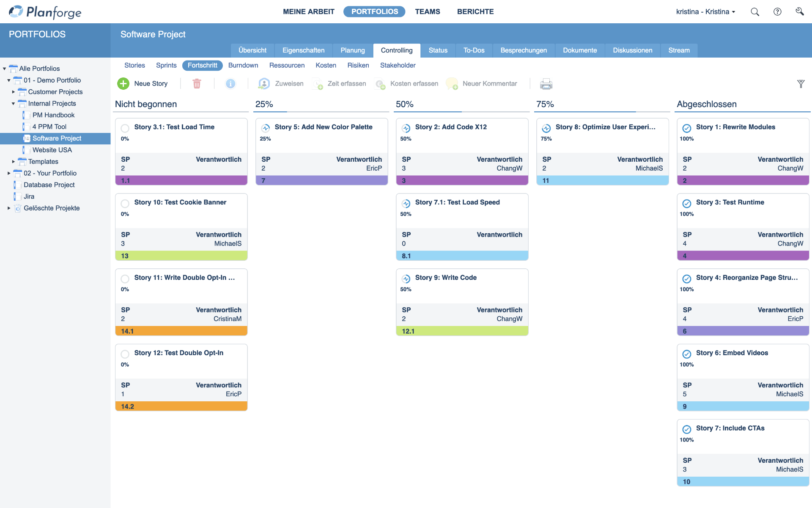Select Website USA in project tree
This screenshot has width=812, height=508.
[x=52, y=150]
